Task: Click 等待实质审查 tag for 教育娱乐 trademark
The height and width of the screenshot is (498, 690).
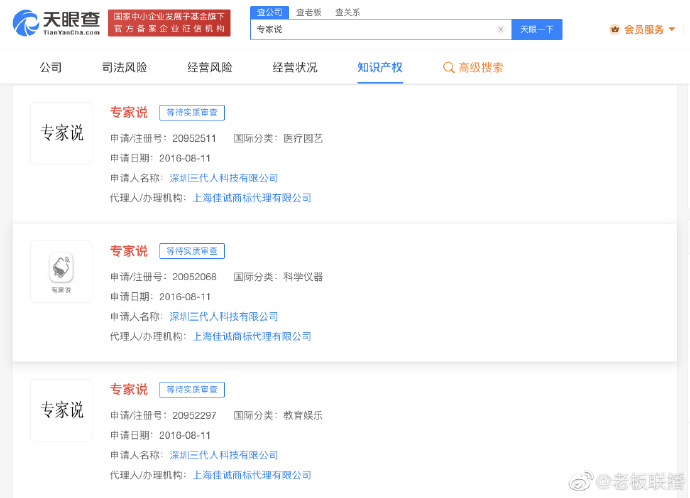Action: [x=192, y=390]
